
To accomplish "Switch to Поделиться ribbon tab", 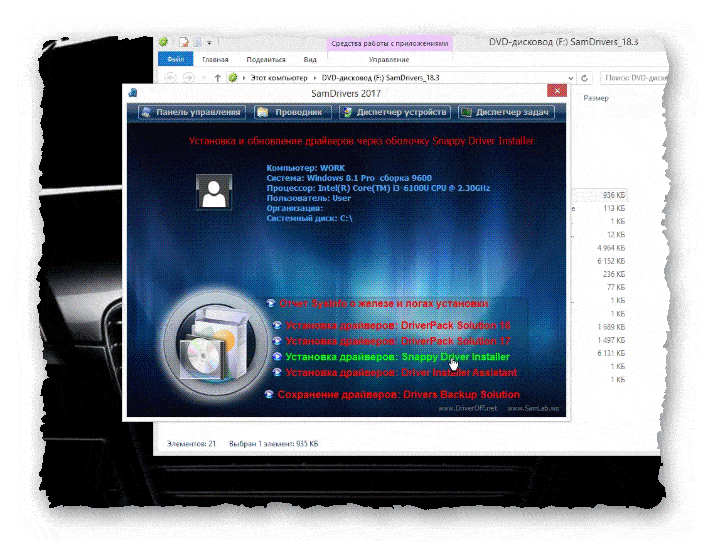I will (266, 59).
